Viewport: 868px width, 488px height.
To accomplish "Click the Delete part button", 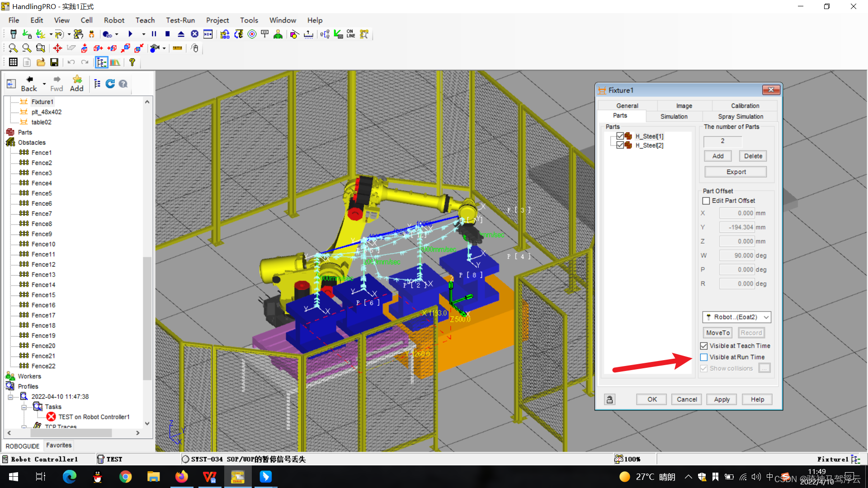I will click(x=753, y=156).
